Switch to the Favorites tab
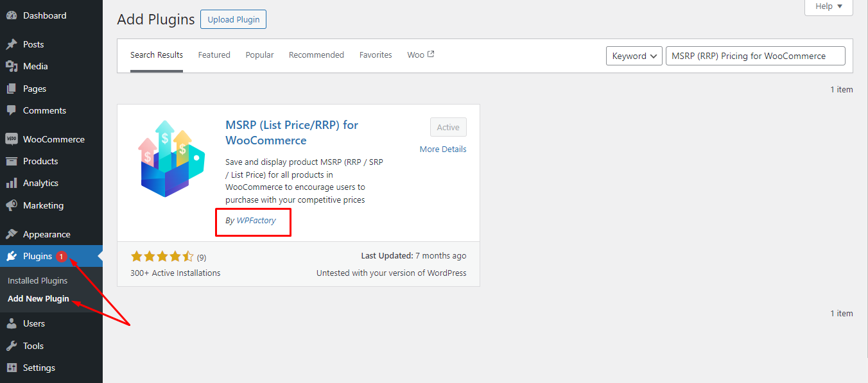The image size is (868, 383). 376,55
